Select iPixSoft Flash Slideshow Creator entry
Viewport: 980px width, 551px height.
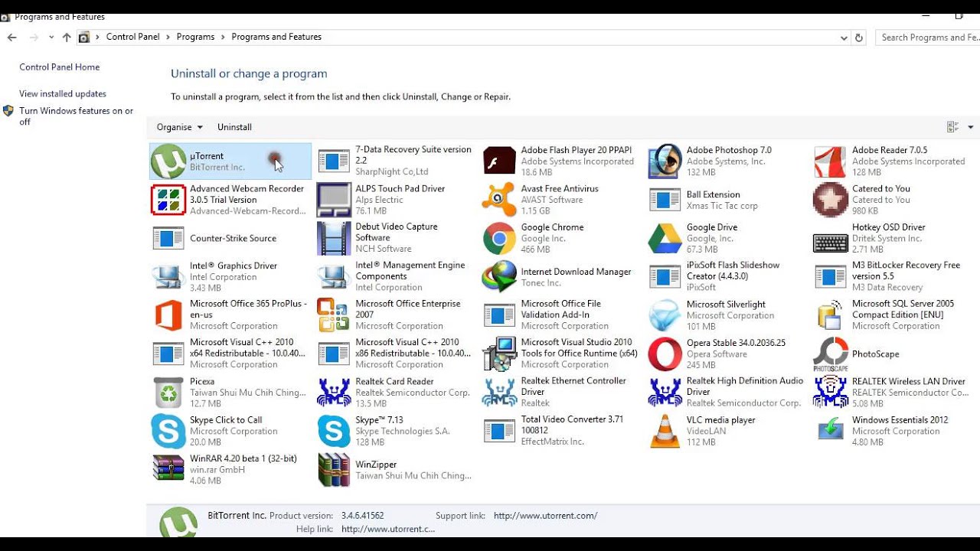[727, 277]
